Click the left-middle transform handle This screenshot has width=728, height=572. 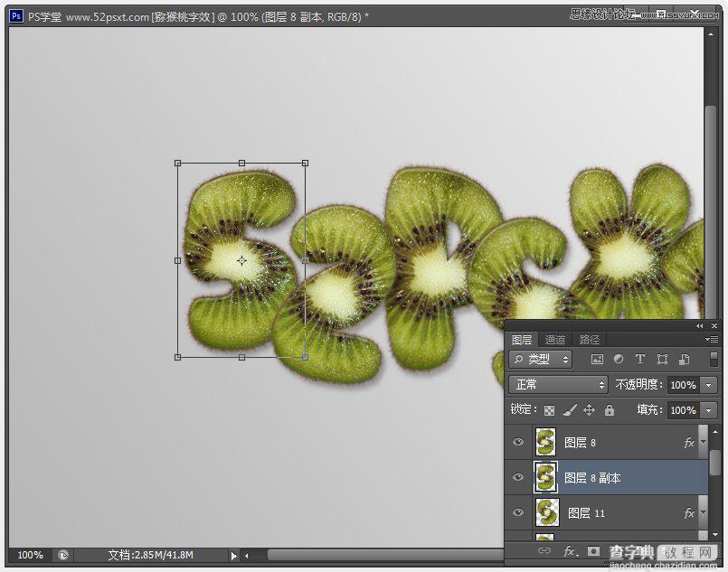tap(177, 261)
